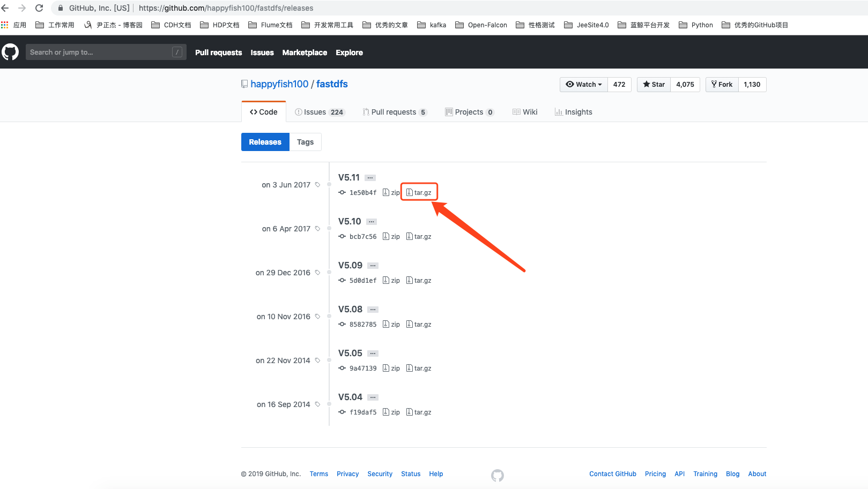Open the 尹正杰 - 博客园 bookmark
This screenshot has height=489, width=868.
tap(113, 25)
